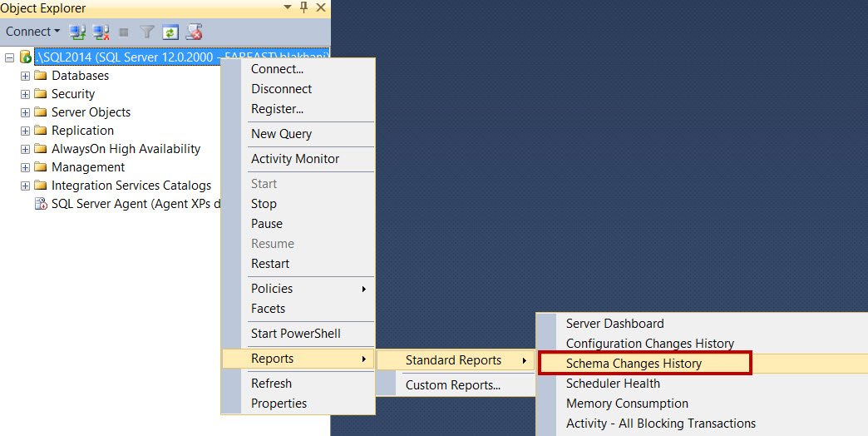Toggle auto-hide pin for Object Explorer
The height and width of the screenshot is (436, 868).
coord(303,7)
